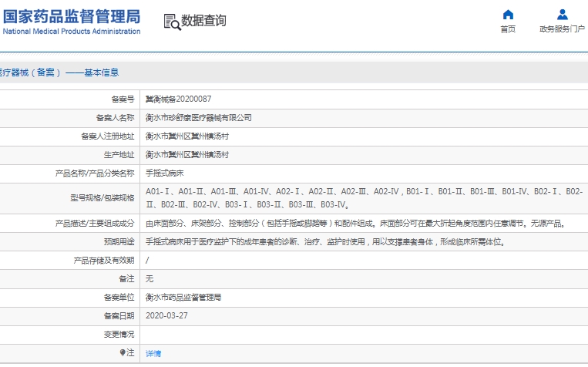Click the intended use text starting 手摇式病床用于

(325, 242)
